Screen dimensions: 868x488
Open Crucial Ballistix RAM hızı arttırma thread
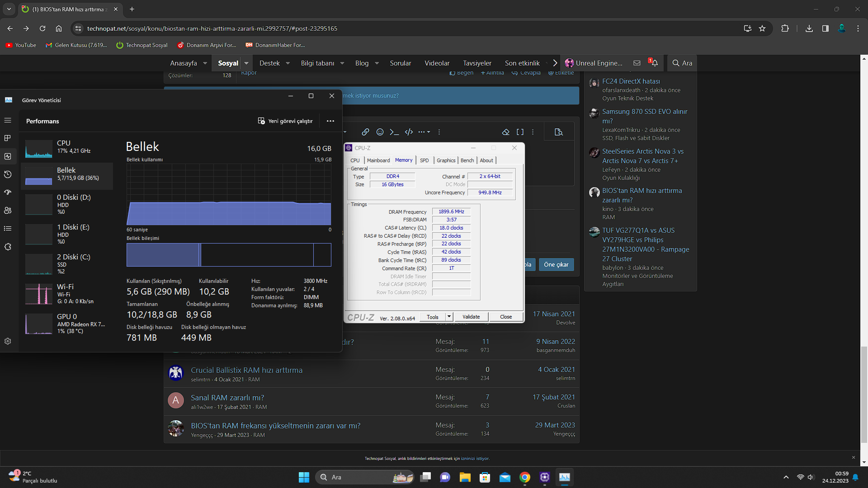(x=246, y=370)
